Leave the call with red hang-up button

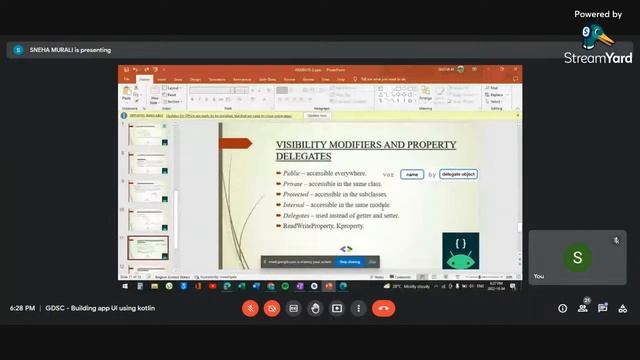pos(383,308)
